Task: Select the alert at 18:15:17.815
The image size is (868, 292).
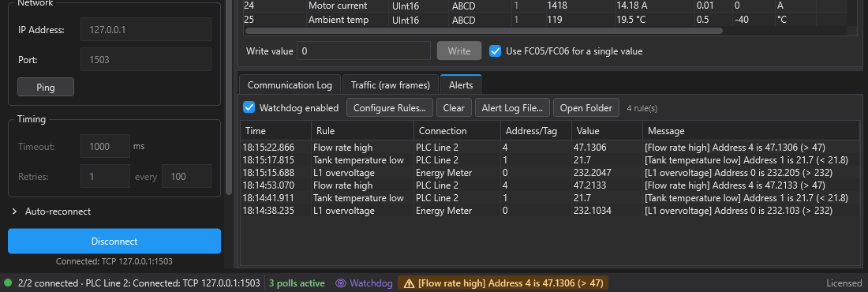Action: [x=550, y=160]
